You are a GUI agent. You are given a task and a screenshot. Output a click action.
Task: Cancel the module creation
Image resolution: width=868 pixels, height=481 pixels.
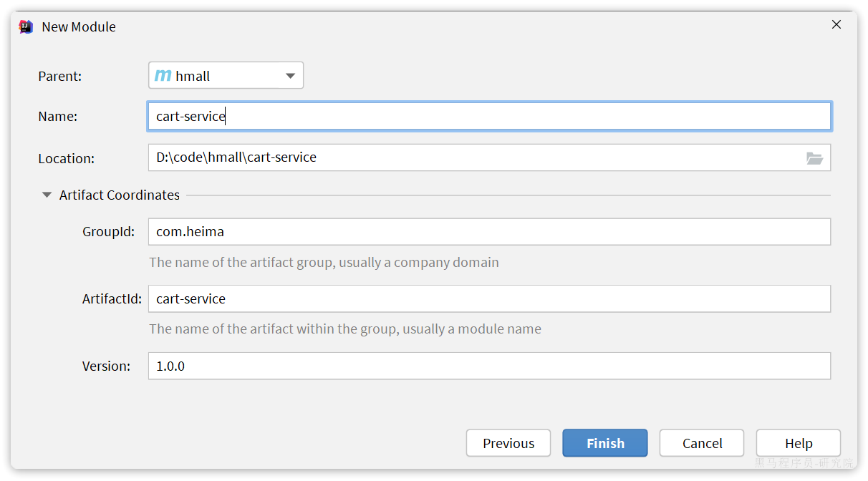pyautogui.click(x=701, y=443)
